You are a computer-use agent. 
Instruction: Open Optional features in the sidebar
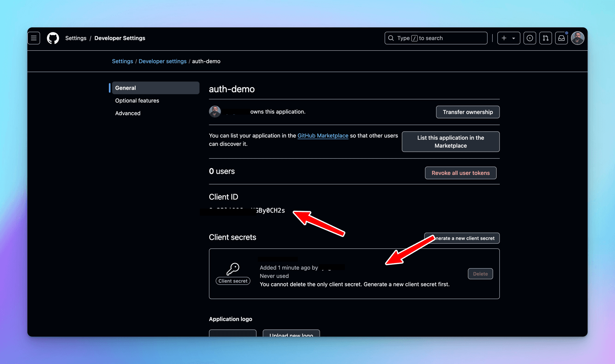click(137, 100)
